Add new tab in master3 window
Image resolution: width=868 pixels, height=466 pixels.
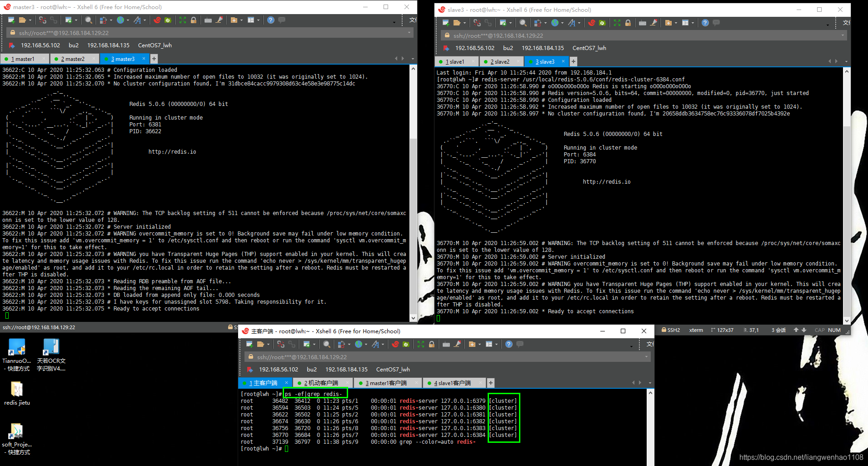click(154, 59)
